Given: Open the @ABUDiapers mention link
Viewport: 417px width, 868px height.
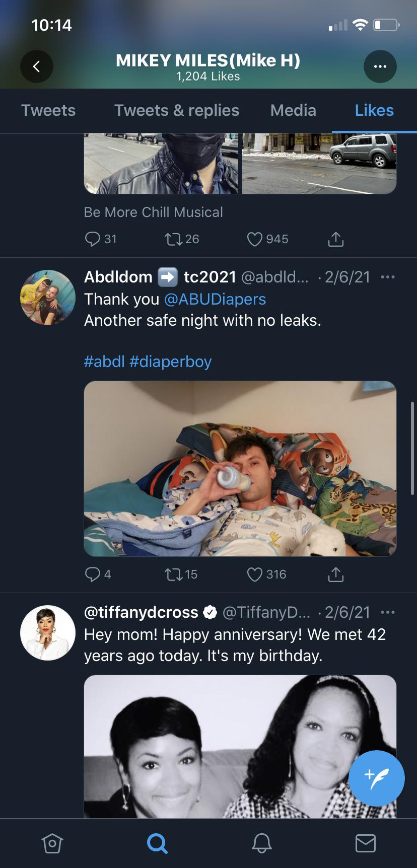Looking at the screenshot, I should point(215,299).
